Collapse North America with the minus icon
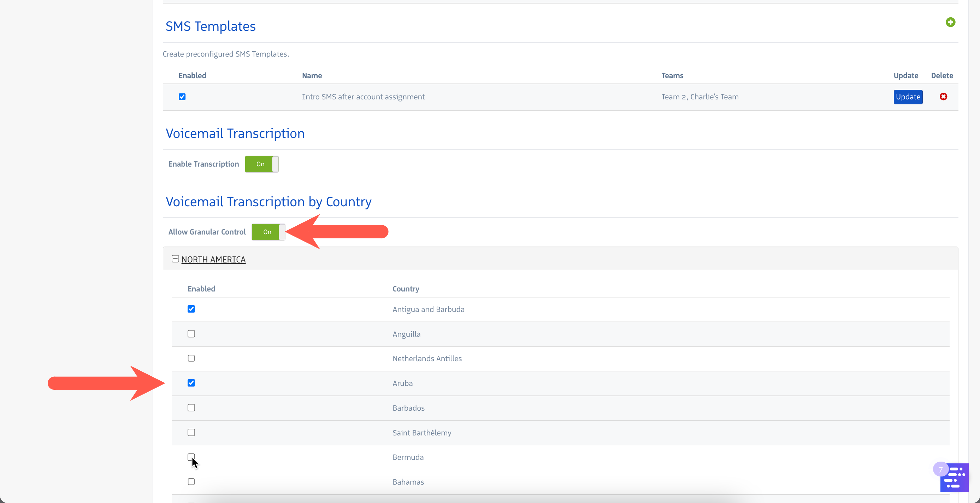980x503 pixels. pos(175,259)
